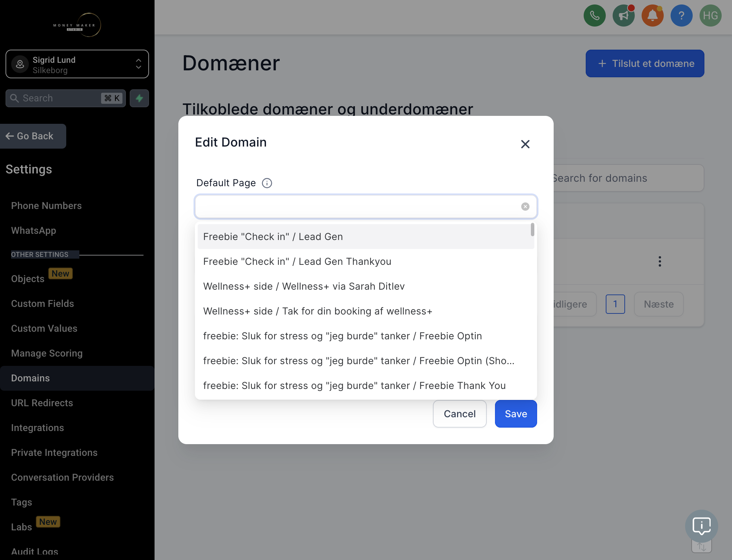732x560 pixels.
Task: Choose Wellness+ via Sarah Ditlev option
Action: tap(366, 286)
